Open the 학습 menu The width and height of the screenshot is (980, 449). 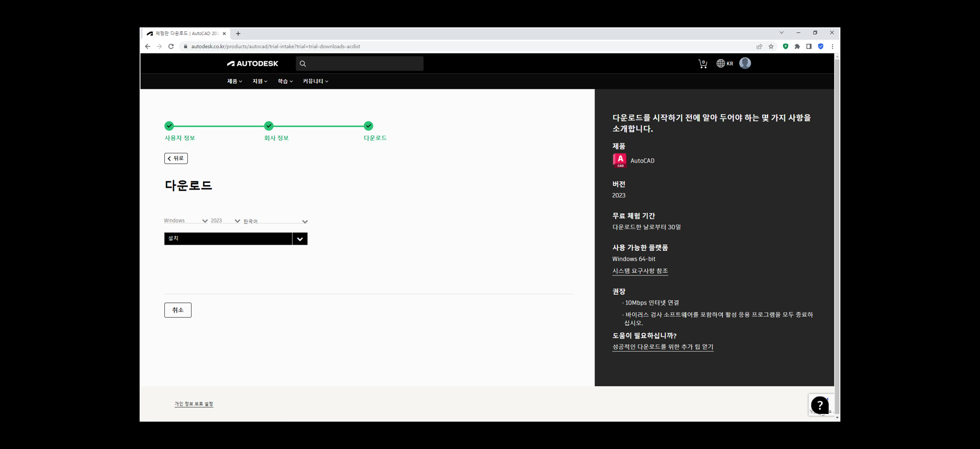pos(285,81)
